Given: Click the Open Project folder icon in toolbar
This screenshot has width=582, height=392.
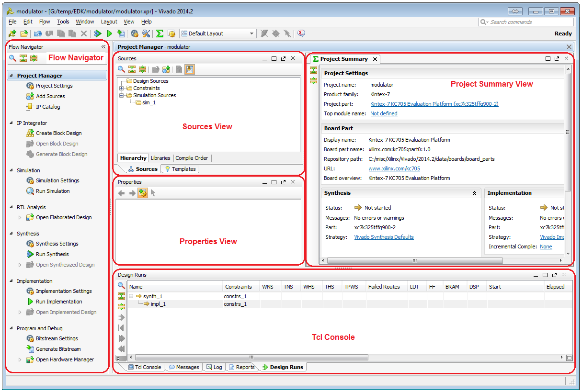Looking at the screenshot, I should [x=23, y=34].
